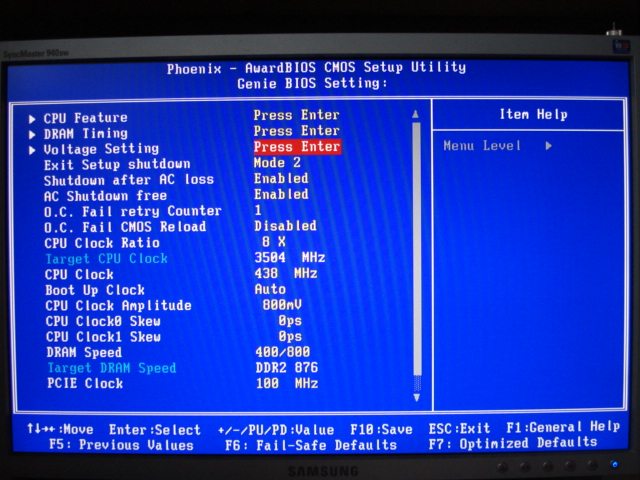Click F6: Fail-Safe Defaults hint
640x480 pixels.
pyautogui.click(x=311, y=444)
